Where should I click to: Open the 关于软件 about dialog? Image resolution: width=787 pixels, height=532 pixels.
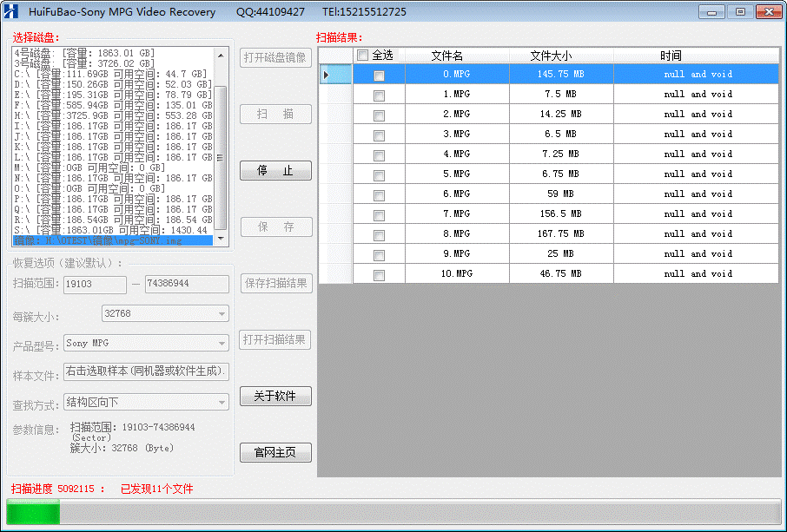[275, 397]
